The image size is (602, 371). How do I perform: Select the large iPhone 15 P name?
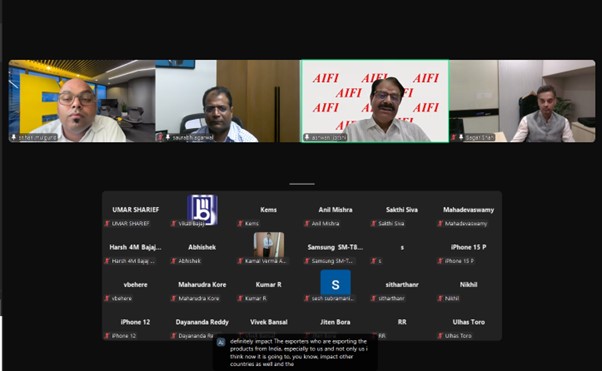[468, 247]
